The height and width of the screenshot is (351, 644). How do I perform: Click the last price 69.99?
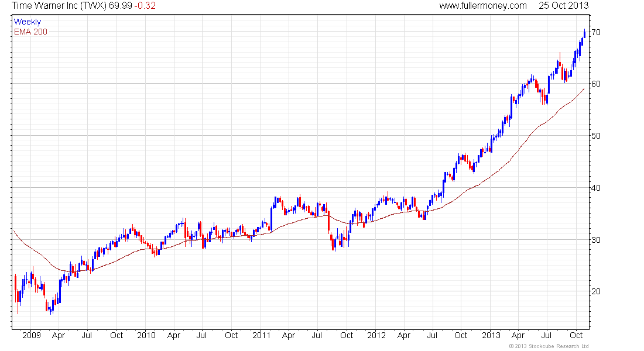[121, 6]
